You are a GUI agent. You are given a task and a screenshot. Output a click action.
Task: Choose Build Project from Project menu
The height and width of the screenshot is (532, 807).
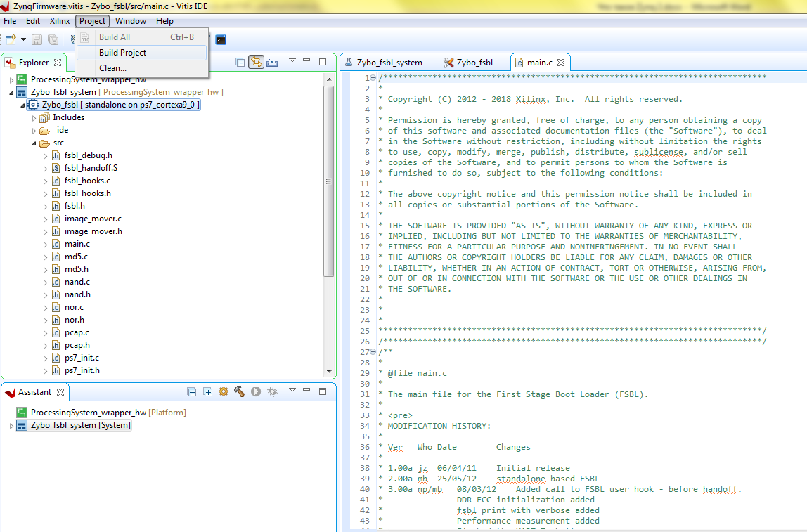click(x=141, y=53)
